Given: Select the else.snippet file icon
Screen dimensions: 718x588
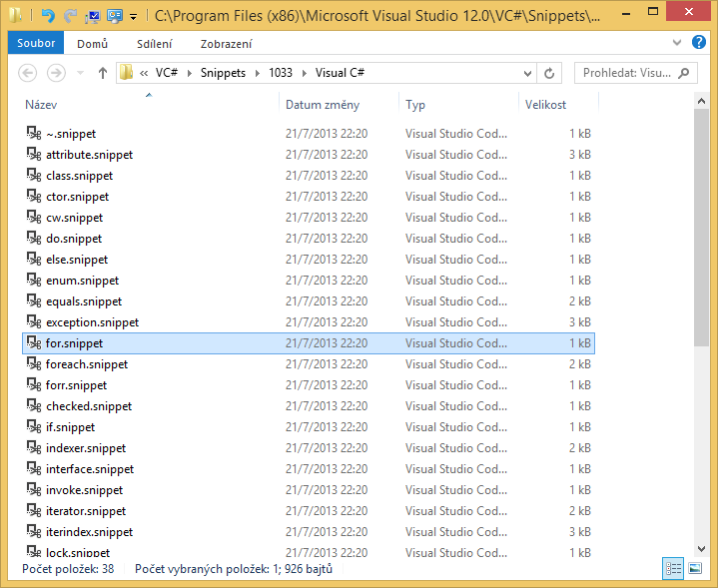Looking at the screenshot, I should click(34, 260).
